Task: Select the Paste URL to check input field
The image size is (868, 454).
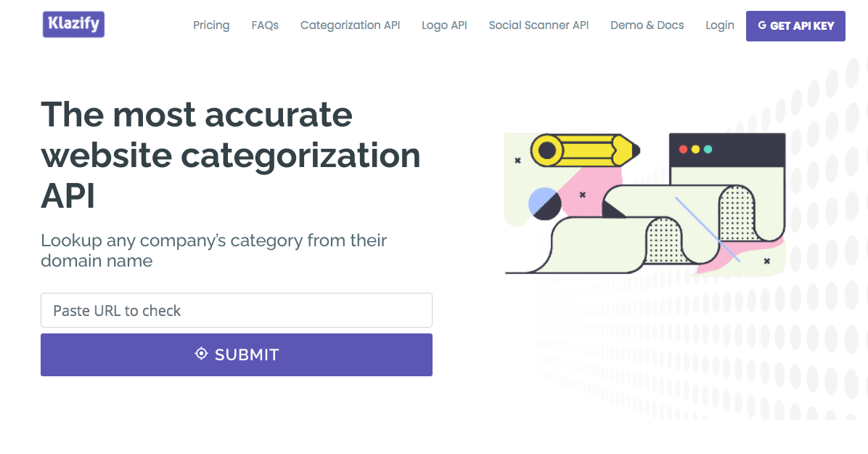Action: (x=236, y=310)
